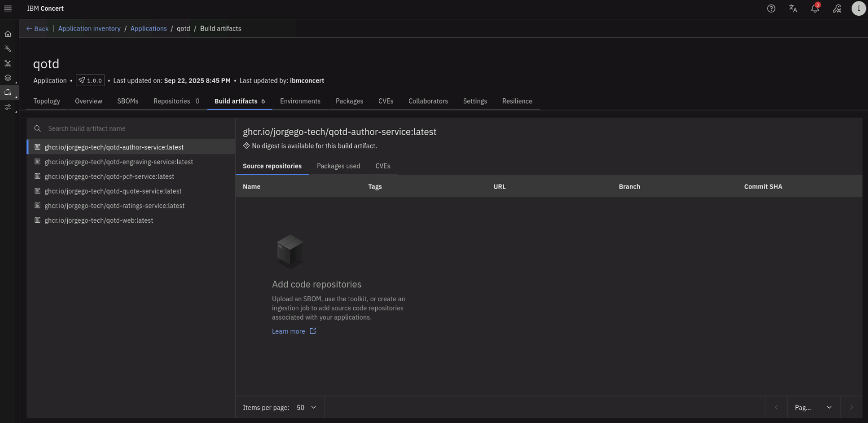Open the notifications bell
Screen dimensions: 868x423
(x=815, y=9)
